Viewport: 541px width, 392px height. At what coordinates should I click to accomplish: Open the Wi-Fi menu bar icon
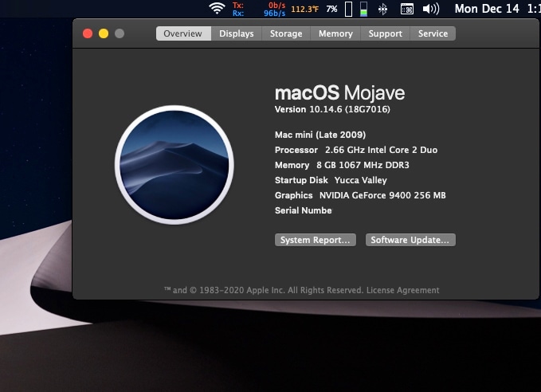(217, 8)
